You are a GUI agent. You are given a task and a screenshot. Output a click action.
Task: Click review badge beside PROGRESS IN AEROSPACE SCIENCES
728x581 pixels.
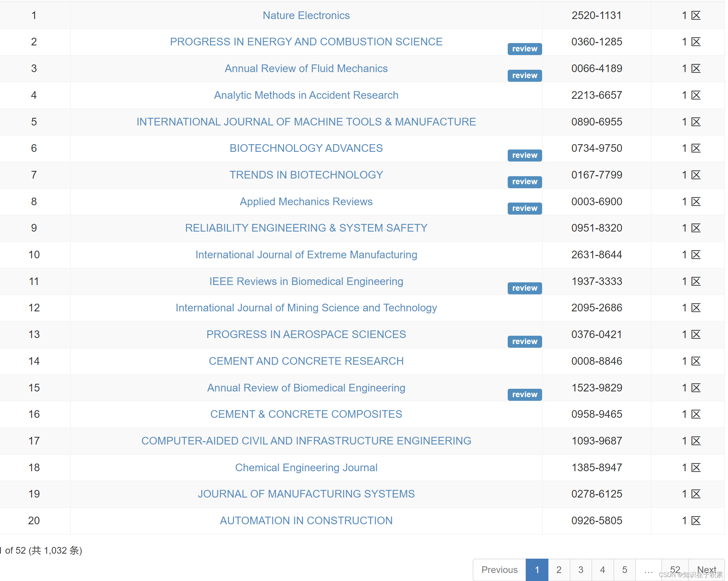pyautogui.click(x=524, y=342)
